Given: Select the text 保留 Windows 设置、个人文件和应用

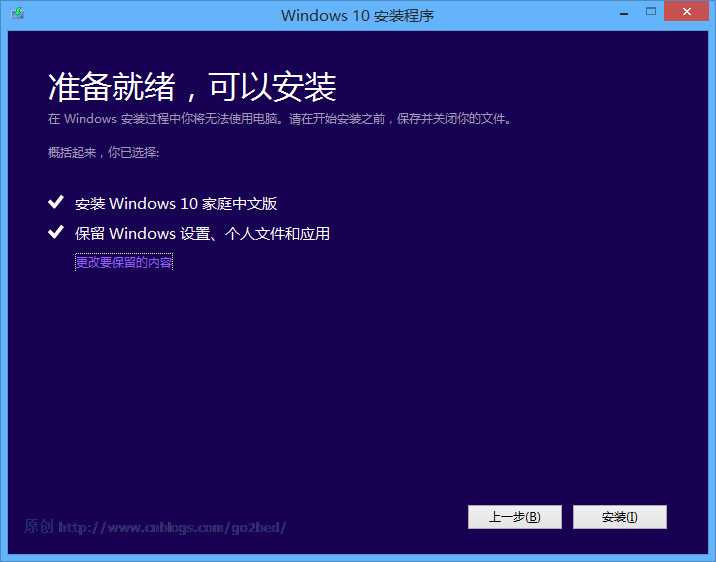Looking at the screenshot, I should tap(202, 234).
